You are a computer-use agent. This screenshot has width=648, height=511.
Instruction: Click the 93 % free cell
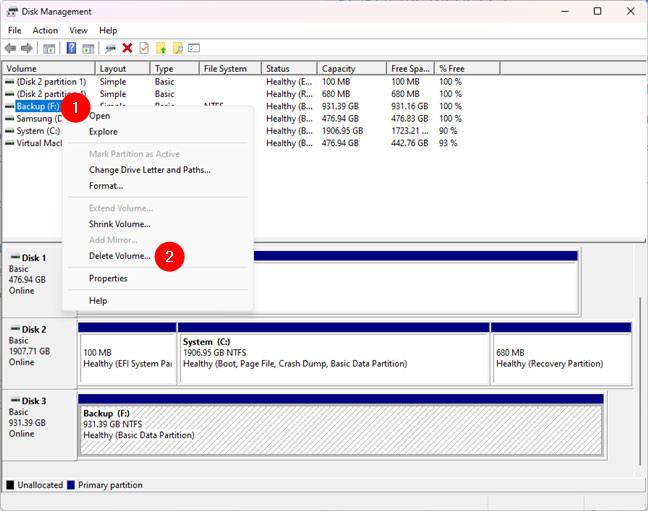[x=448, y=143]
